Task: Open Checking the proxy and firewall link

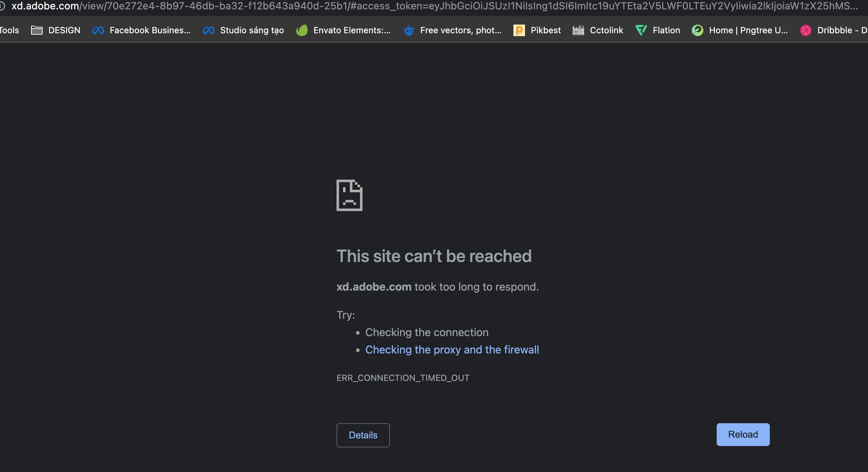Action: point(452,350)
